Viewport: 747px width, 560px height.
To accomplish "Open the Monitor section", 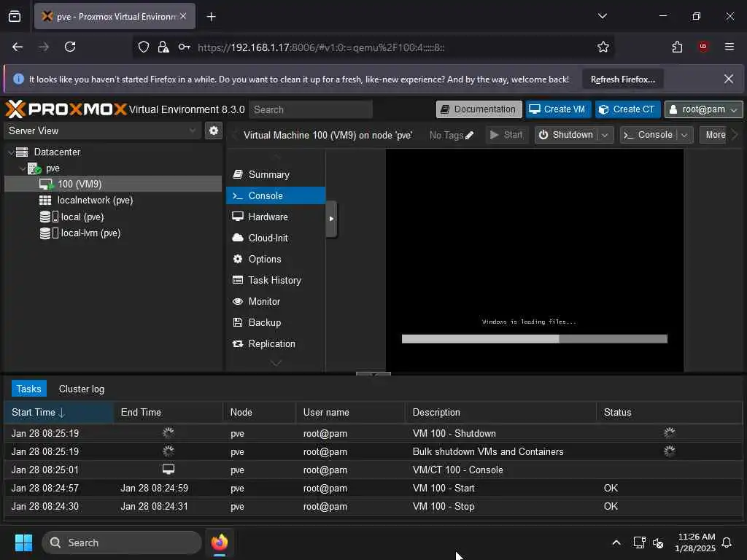I will (x=275, y=301).
